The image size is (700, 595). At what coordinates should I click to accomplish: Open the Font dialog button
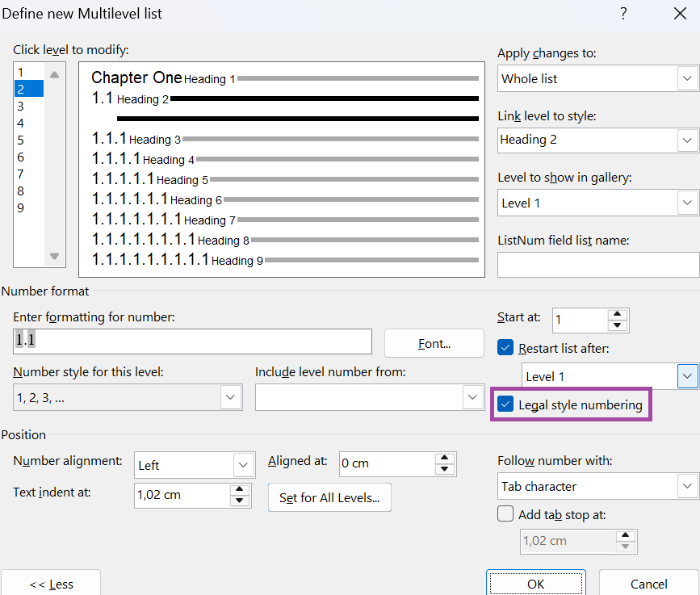434,343
